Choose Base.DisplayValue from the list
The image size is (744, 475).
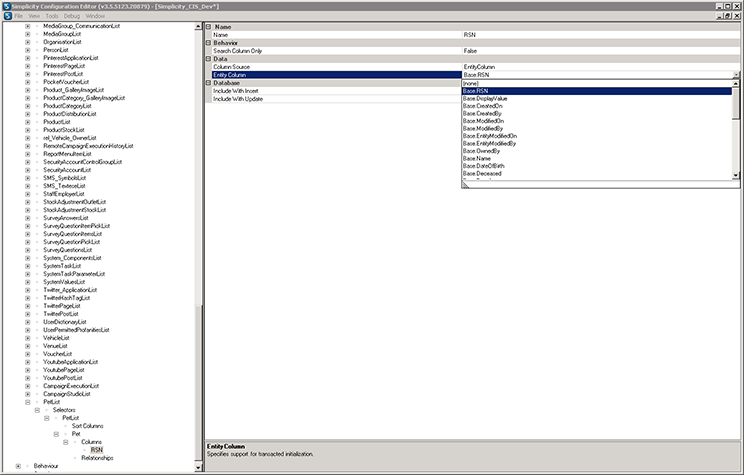point(596,99)
